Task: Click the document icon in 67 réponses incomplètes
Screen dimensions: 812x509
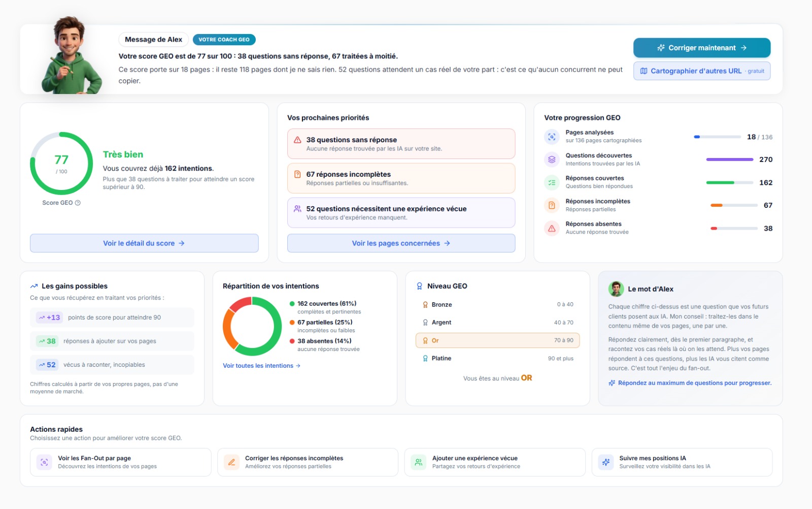Action: coord(297,174)
